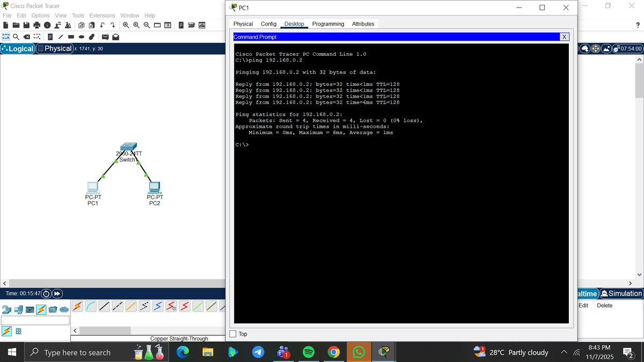Open WhatsApp from the taskbar
This screenshot has height=362, width=644.
pyautogui.click(x=359, y=352)
